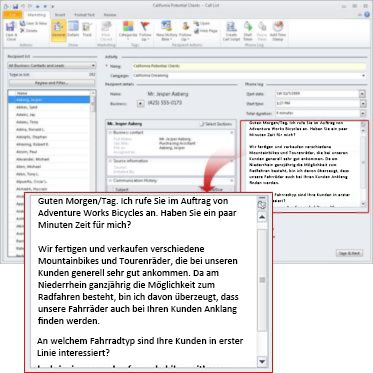The width and height of the screenshot is (373, 373).
Task: Open the Campaign dropdown
Action: (363, 76)
